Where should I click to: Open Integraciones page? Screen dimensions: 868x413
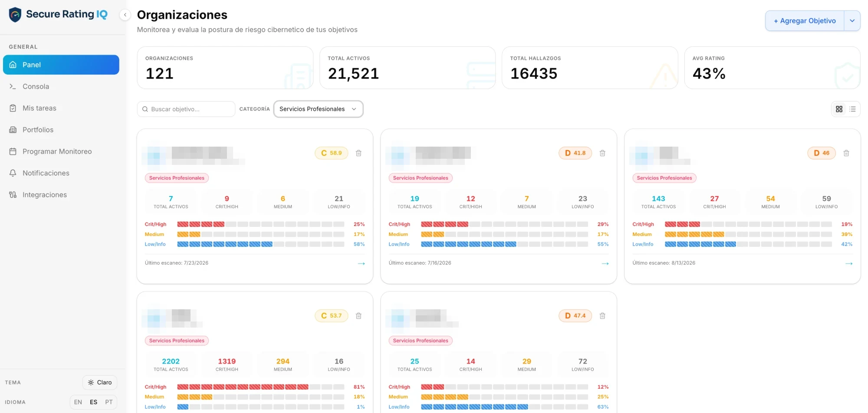tap(61, 195)
